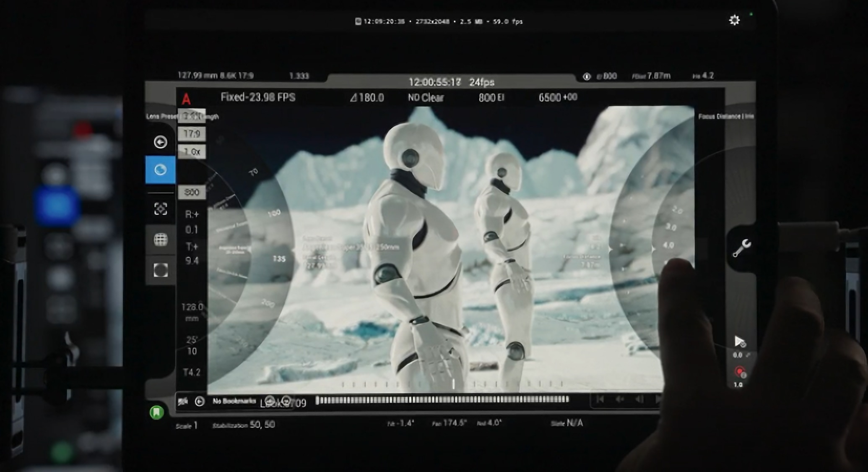The image size is (868, 472).
Task: Toggle the crossed-out camera icon in bottom bar
Action: 182,402
